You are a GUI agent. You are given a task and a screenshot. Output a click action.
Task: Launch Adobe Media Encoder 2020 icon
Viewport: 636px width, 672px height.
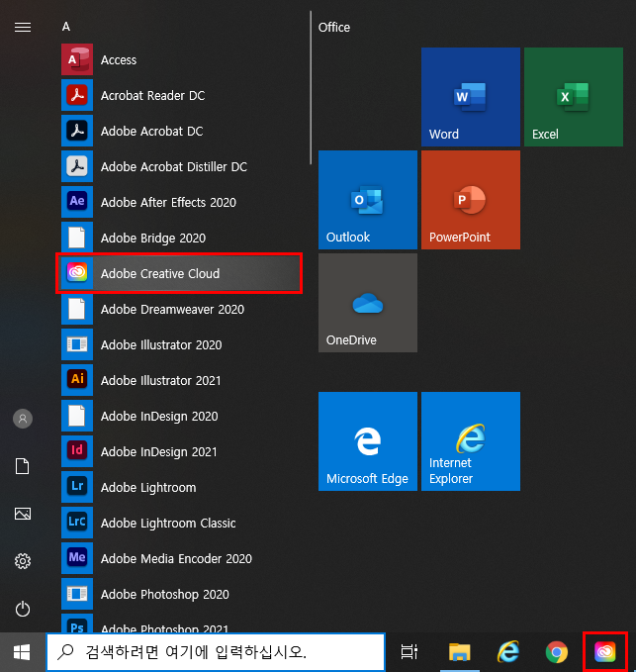[x=77, y=558]
